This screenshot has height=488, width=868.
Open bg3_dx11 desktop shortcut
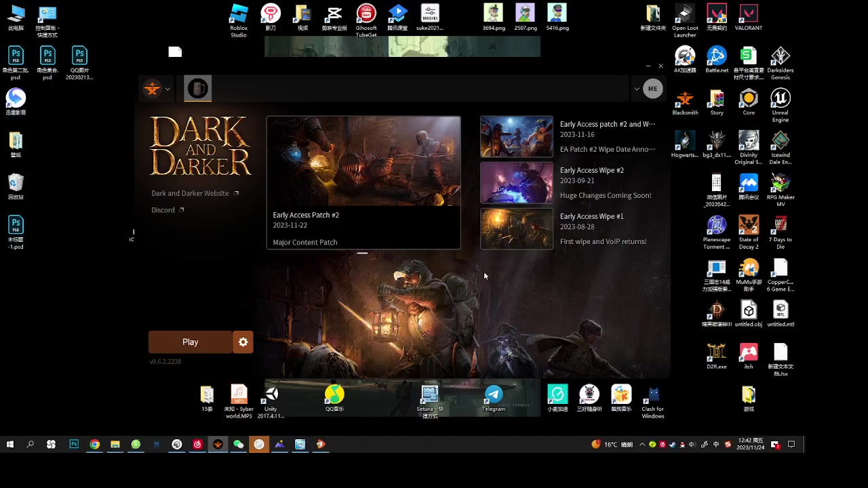(717, 144)
